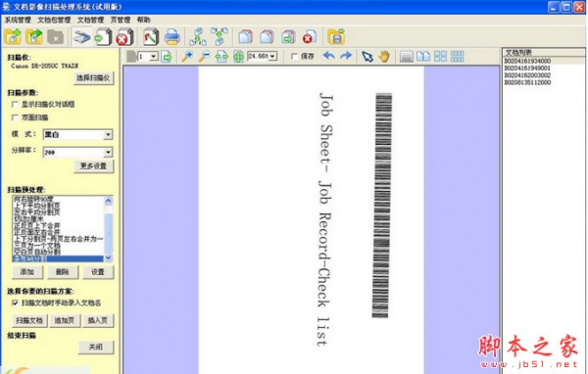Viewport: 588px width, 374px height.
Task: Click the first copy pages icon
Action: 245,37
